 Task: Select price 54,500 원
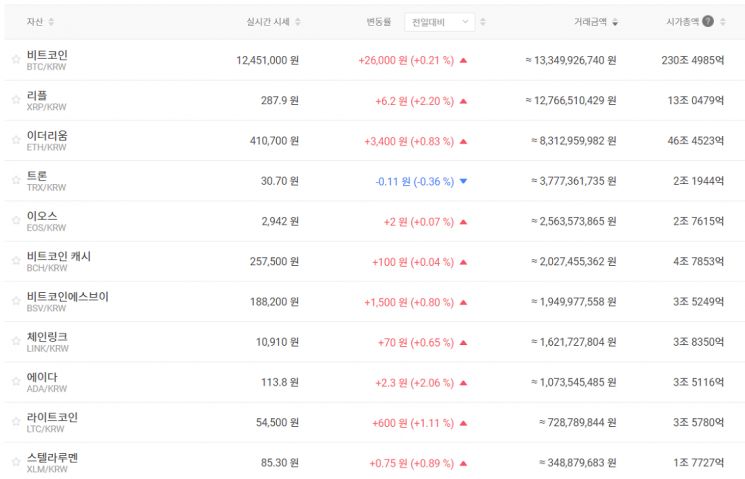point(277,423)
